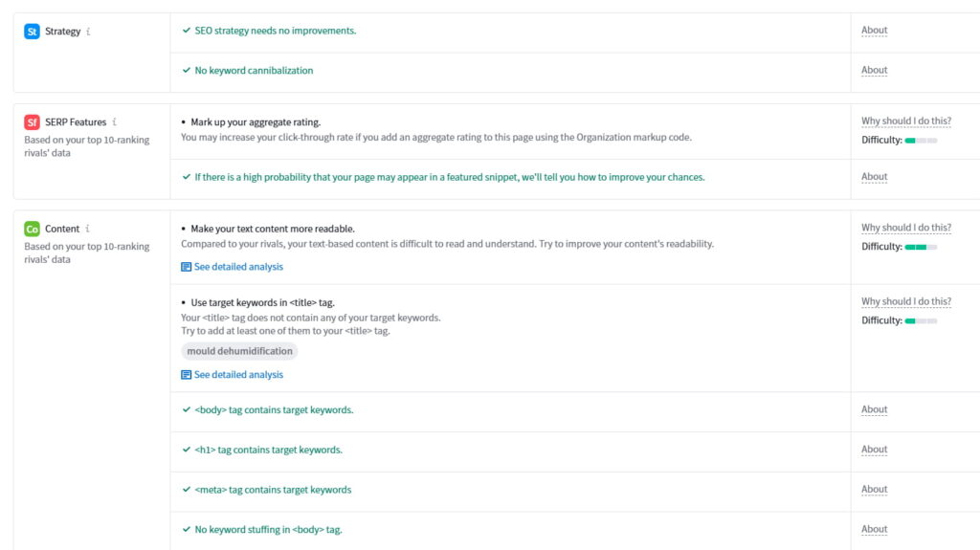This screenshot has height=550, width=980.
Task: Click checkmark beside No keyword cannibalization
Action: point(187,70)
